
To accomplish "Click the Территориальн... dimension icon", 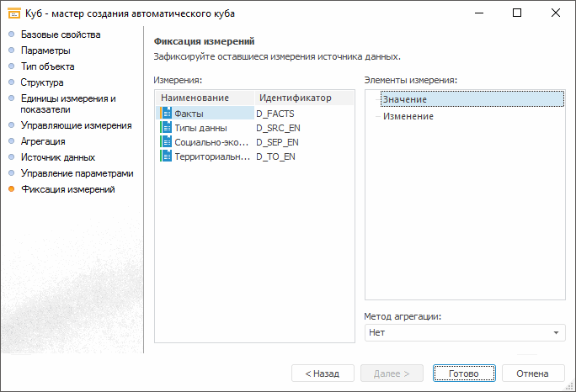I will click(166, 156).
